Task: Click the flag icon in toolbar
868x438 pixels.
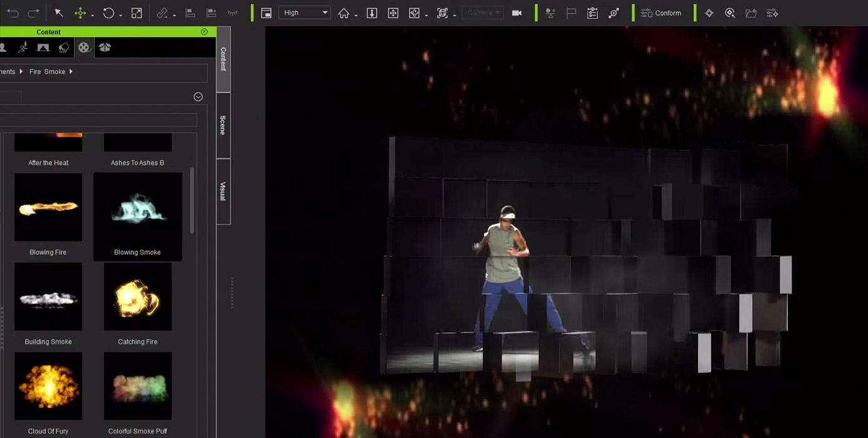Action: pos(571,13)
